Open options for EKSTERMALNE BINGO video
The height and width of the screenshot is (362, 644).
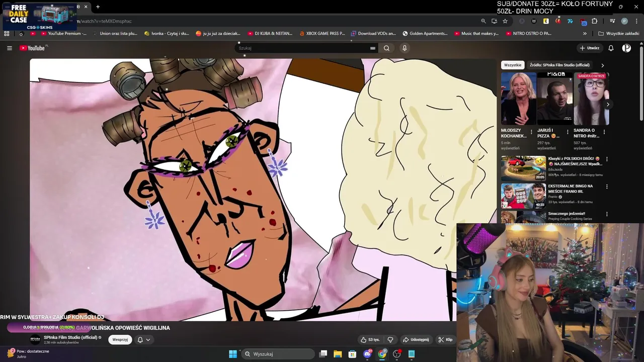point(607,187)
